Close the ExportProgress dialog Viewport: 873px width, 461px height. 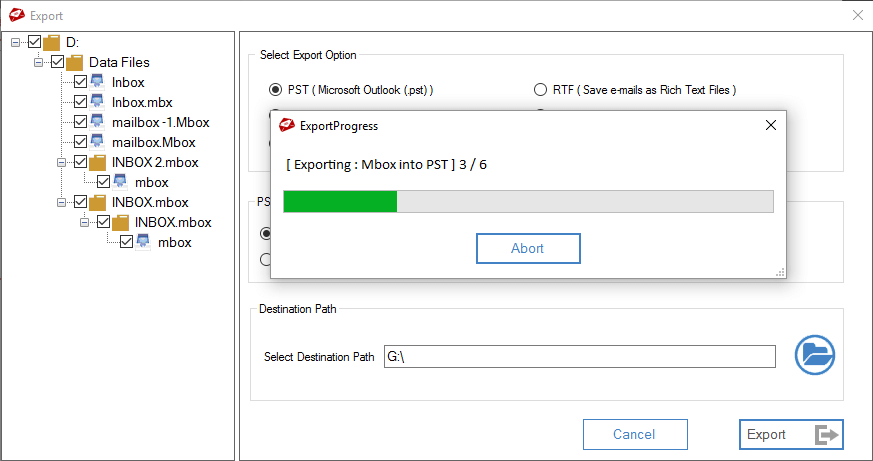[771, 125]
